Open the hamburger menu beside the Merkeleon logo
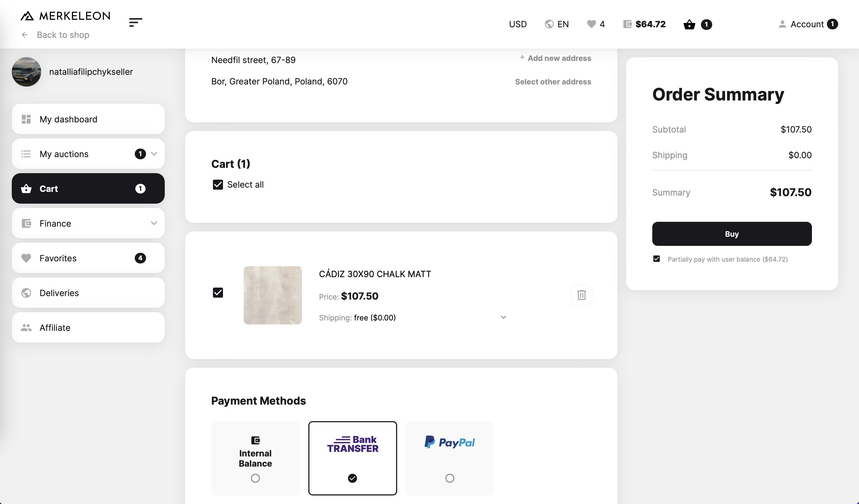 pyautogui.click(x=135, y=22)
